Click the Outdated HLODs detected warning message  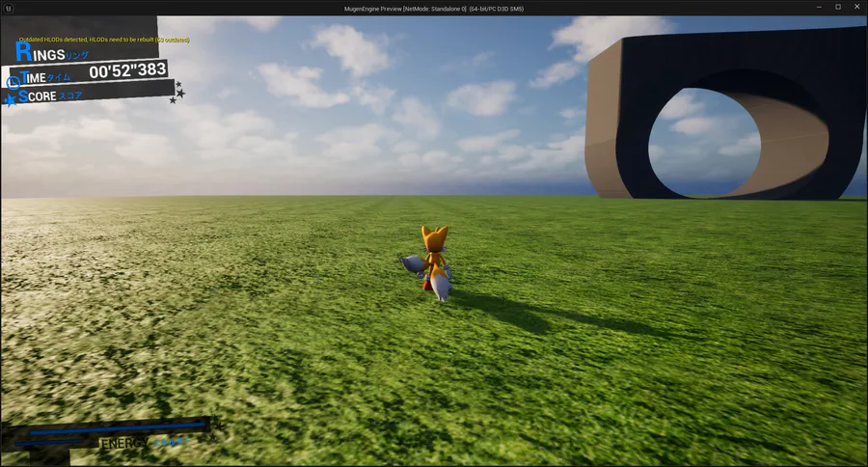pos(104,40)
